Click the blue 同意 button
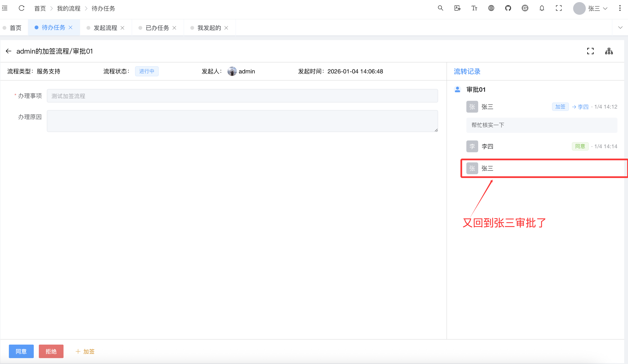The width and height of the screenshot is (628, 364). (21, 351)
